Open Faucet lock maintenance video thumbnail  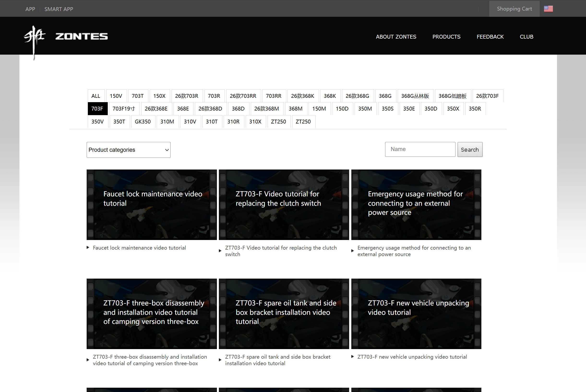coord(152,205)
